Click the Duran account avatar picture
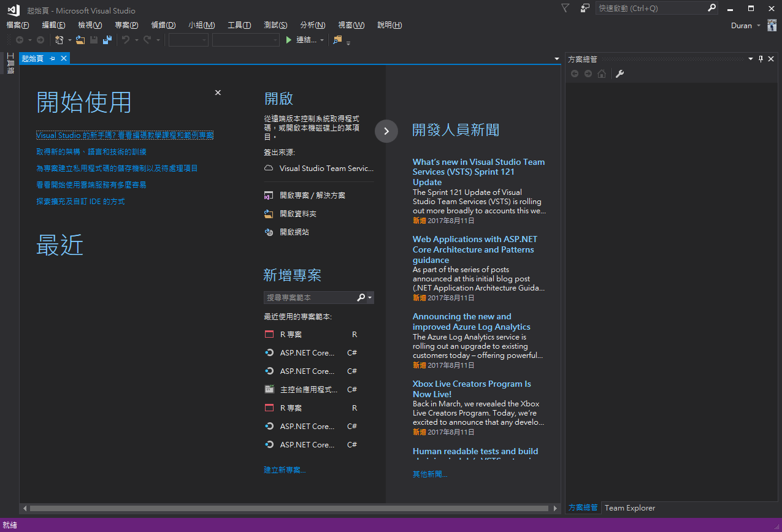The image size is (782, 532). pos(772,25)
